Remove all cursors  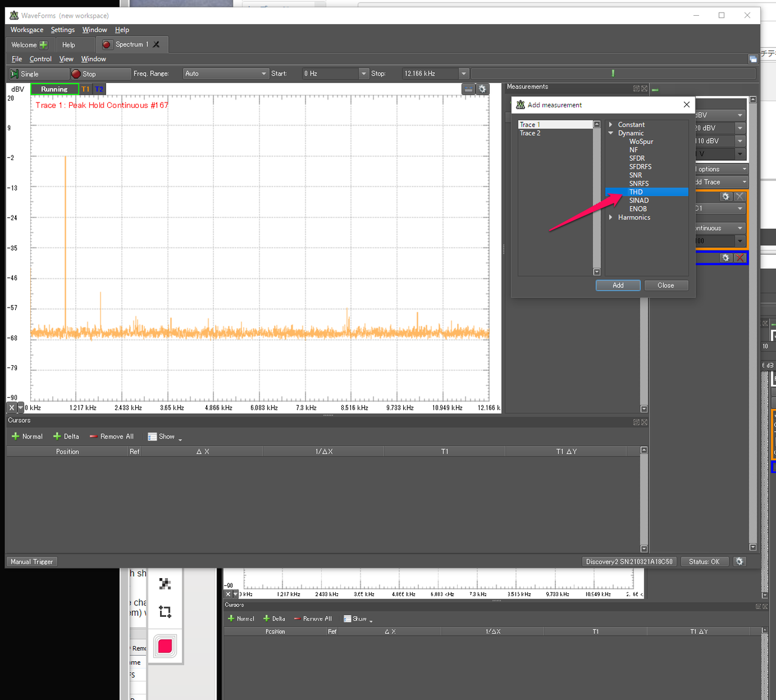(x=112, y=437)
